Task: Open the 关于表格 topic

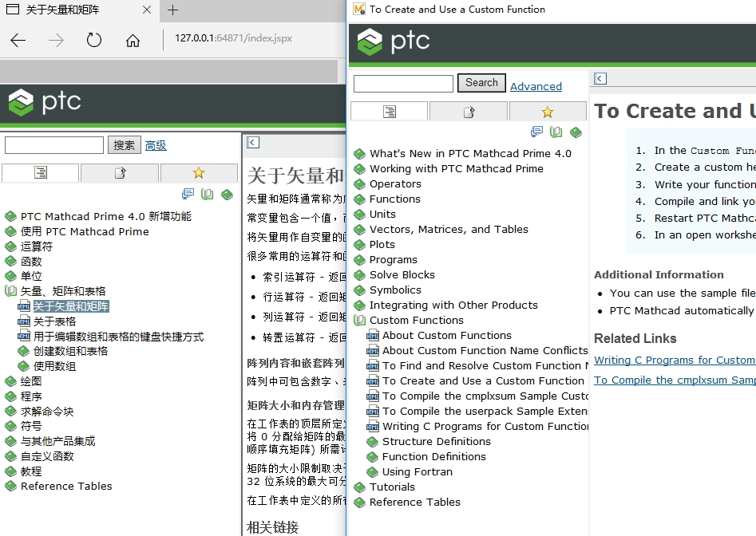Action: [54, 321]
